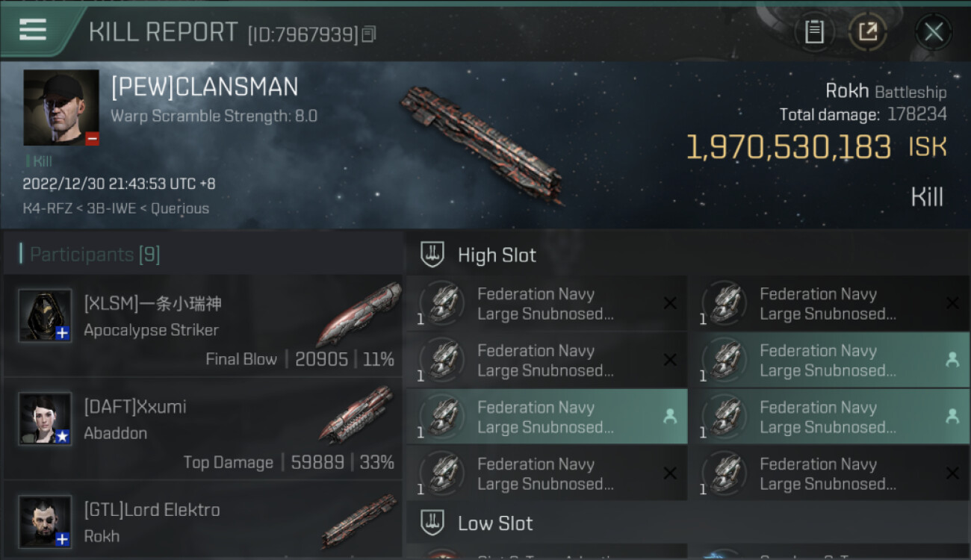Open the hamburger menu in the header
971x560 pixels.
[x=33, y=31]
